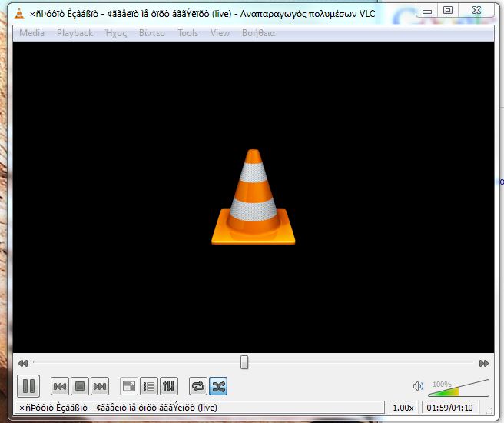Toggle fullscreen video mode icon

129,386
